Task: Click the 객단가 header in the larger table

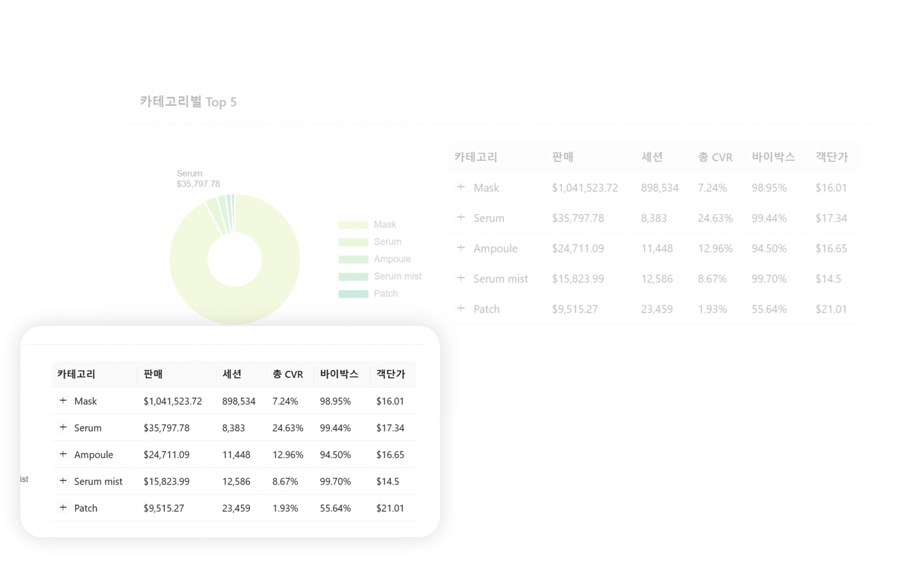Action: click(832, 157)
